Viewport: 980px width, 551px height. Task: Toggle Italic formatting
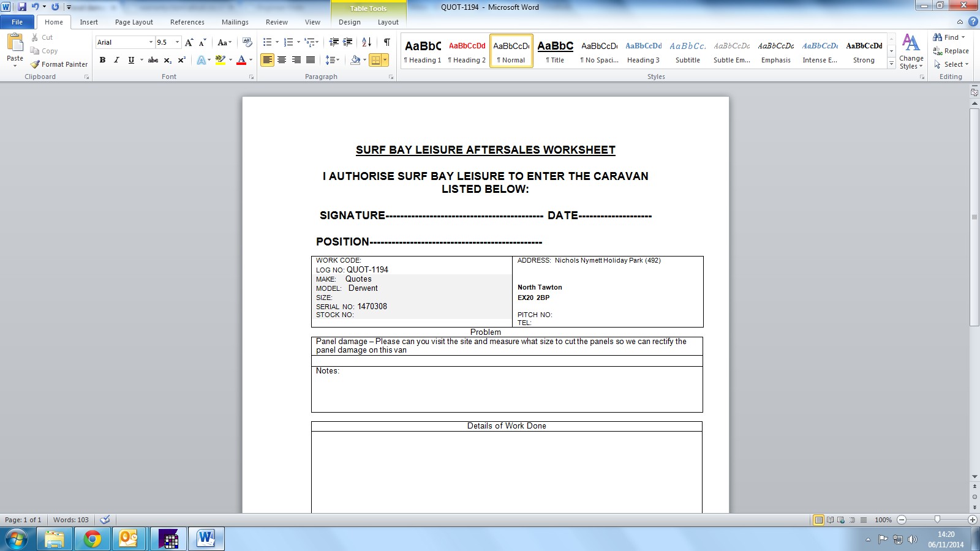(116, 60)
